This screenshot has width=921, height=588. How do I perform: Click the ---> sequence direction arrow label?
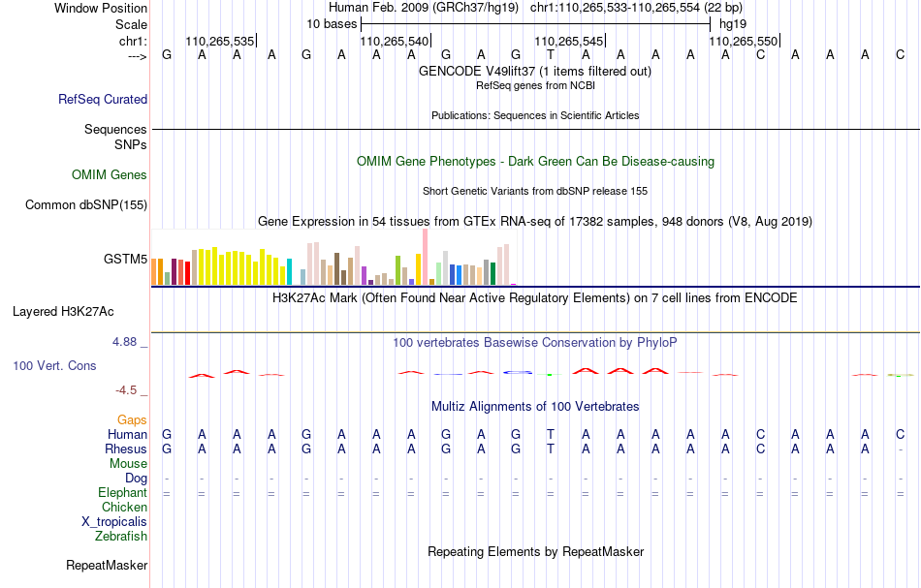[138, 56]
